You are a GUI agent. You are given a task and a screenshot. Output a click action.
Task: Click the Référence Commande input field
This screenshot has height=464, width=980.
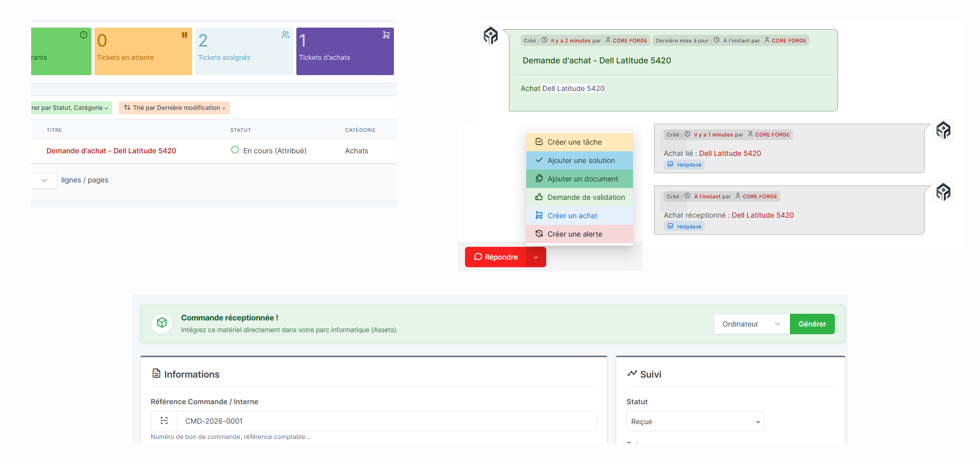click(x=386, y=421)
